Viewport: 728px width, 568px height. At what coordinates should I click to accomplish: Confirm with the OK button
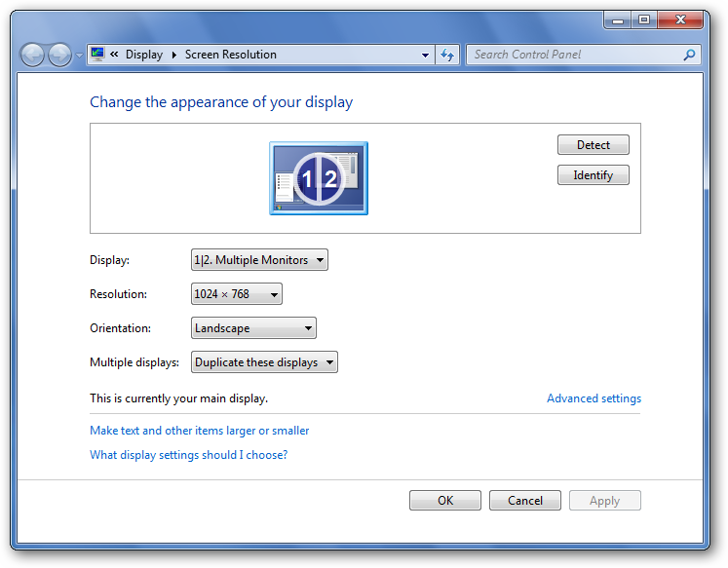[445, 500]
